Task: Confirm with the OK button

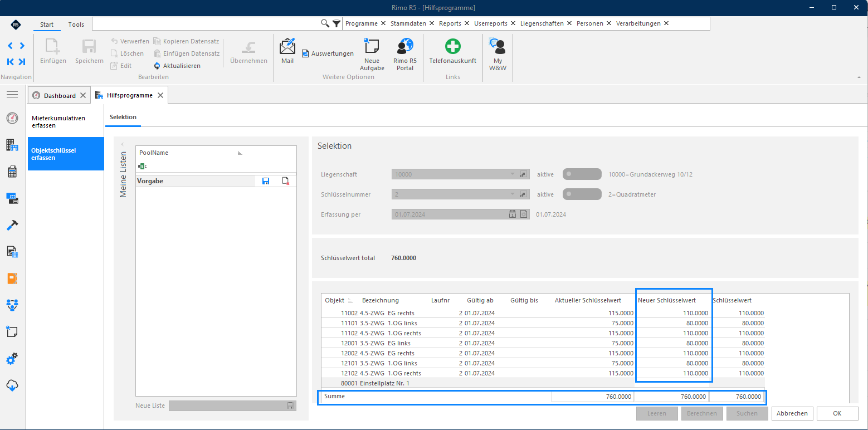Action: (837, 413)
